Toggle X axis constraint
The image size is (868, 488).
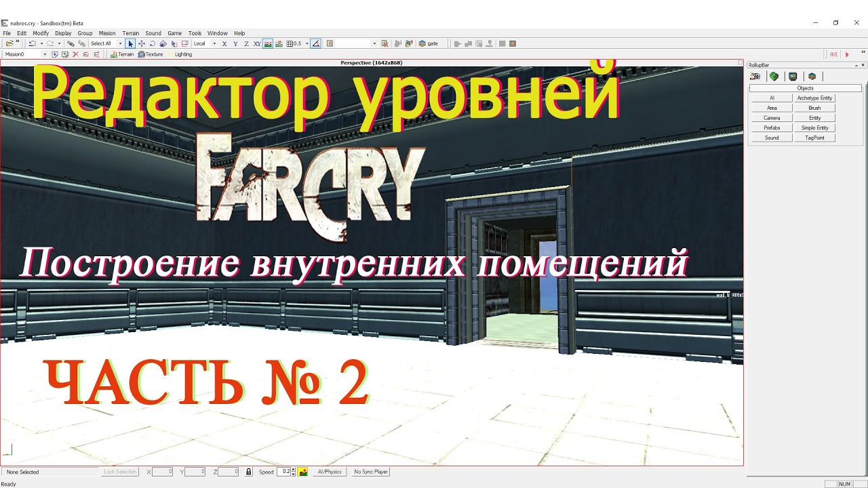pos(224,43)
